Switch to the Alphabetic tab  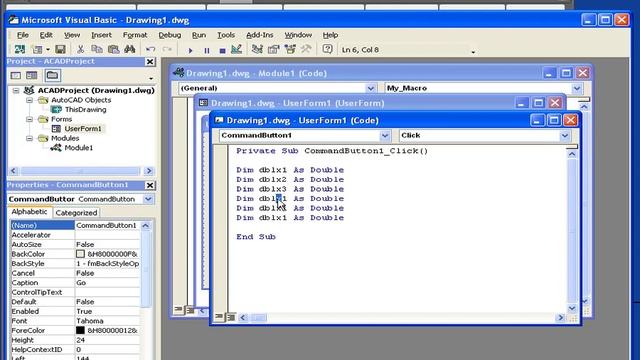[x=29, y=212]
